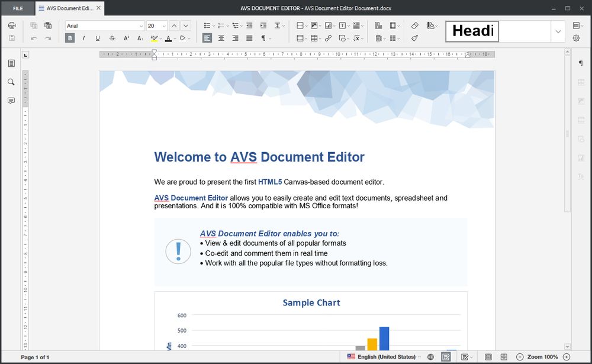Open the View settings menu icon

[x=576, y=25]
